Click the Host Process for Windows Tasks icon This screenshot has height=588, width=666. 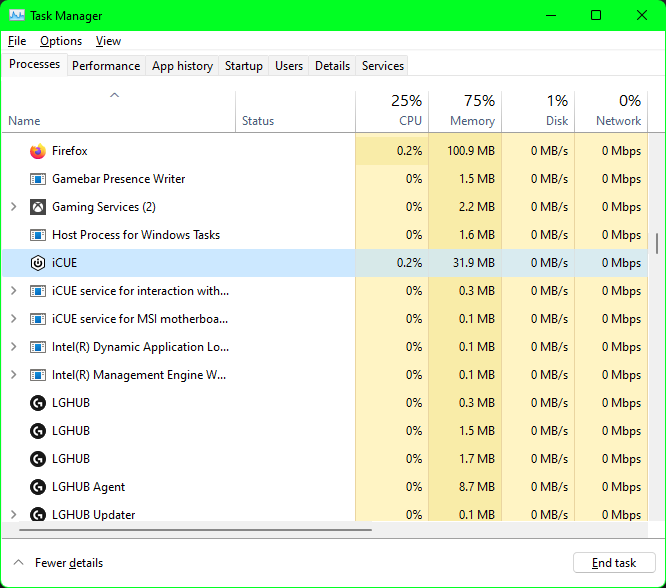38,235
